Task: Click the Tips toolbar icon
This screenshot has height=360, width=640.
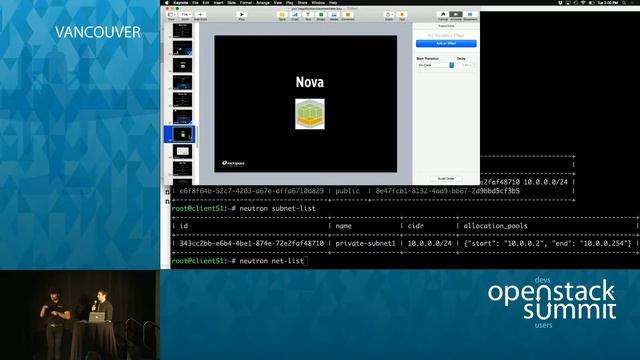Action: click(x=402, y=15)
